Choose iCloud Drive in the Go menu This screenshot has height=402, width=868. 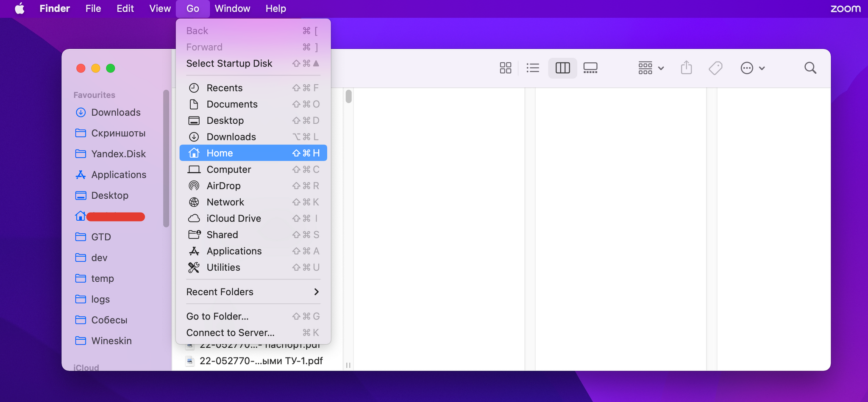253,218
